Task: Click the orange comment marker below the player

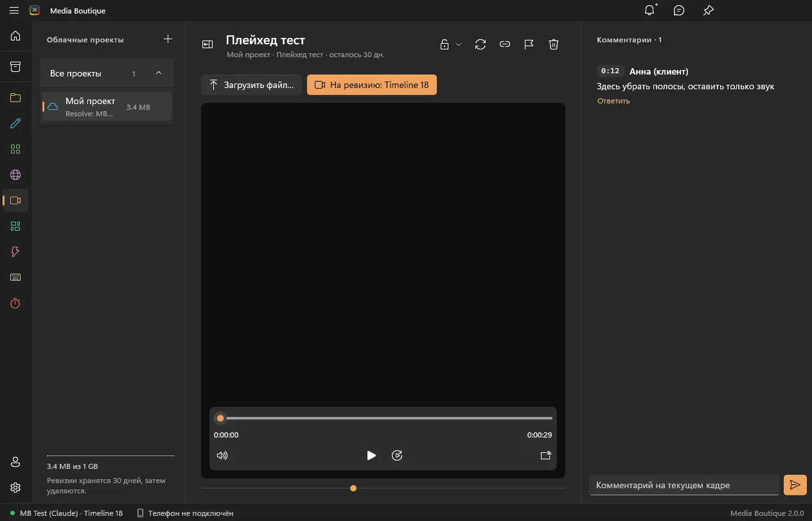Action: pos(353,488)
